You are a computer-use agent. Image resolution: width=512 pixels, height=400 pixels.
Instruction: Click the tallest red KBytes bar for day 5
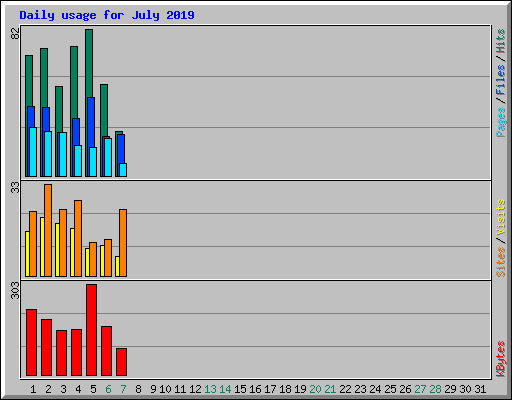tap(91, 330)
